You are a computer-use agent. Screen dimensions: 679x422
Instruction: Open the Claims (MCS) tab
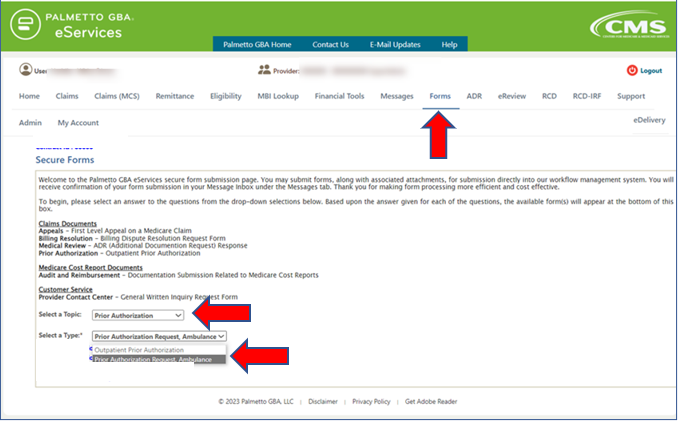[117, 96]
